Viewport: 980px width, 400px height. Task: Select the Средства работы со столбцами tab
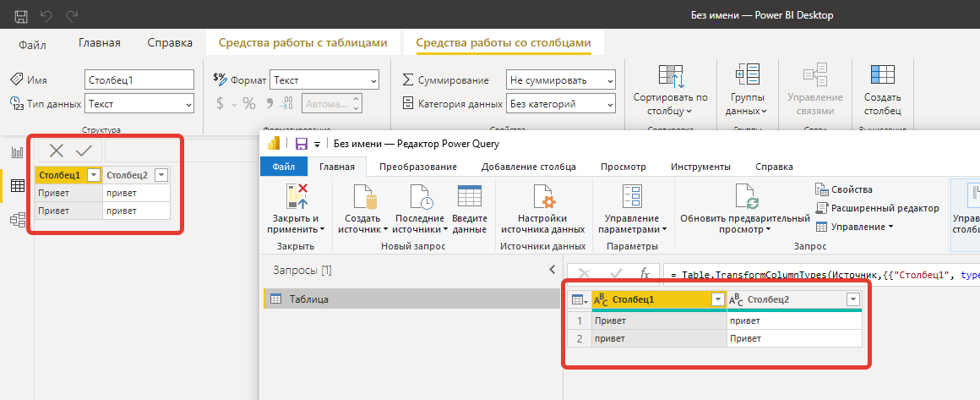(x=504, y=43)
